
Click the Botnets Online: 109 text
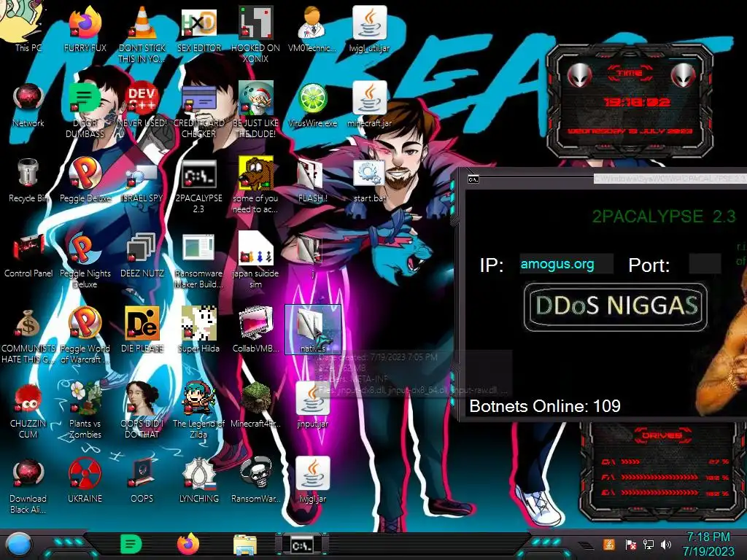point(544,406)
